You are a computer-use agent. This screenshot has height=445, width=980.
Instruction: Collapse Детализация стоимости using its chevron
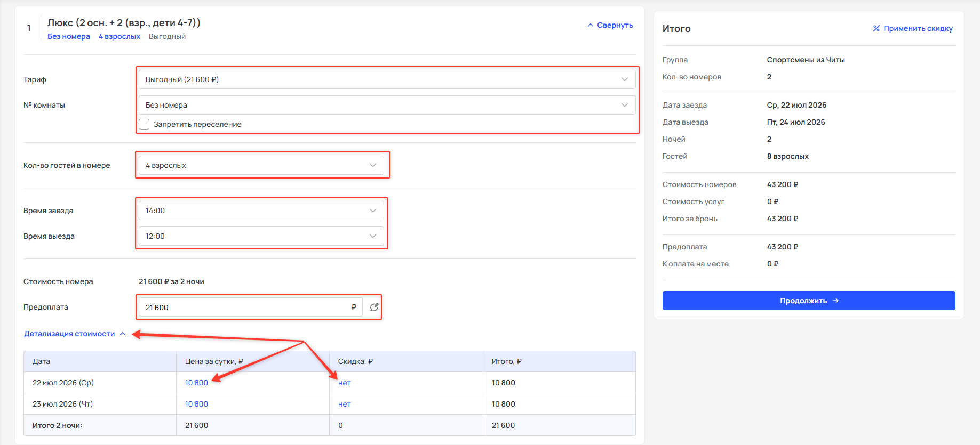pos(123,334)
